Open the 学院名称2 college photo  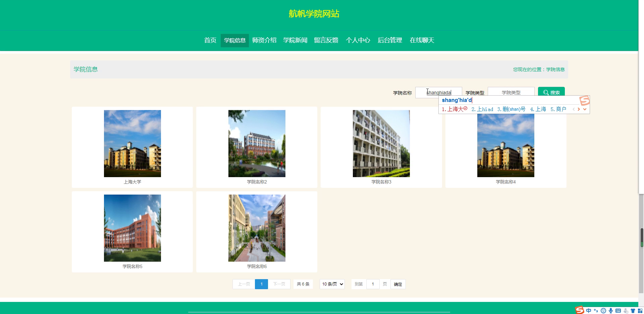(257, 144)
